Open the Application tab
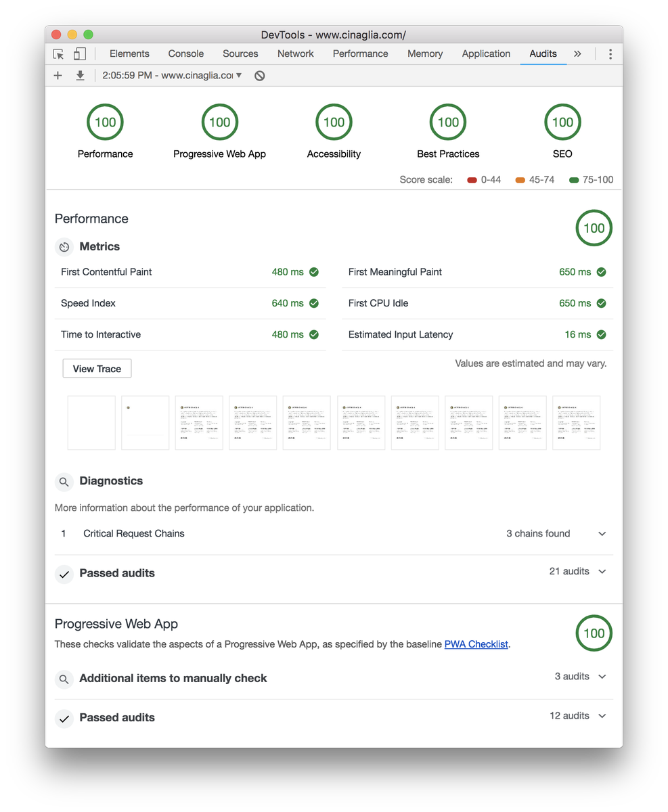Image resolution: width=668 pixels, height=812 pixels. click(x=486, y=54)
